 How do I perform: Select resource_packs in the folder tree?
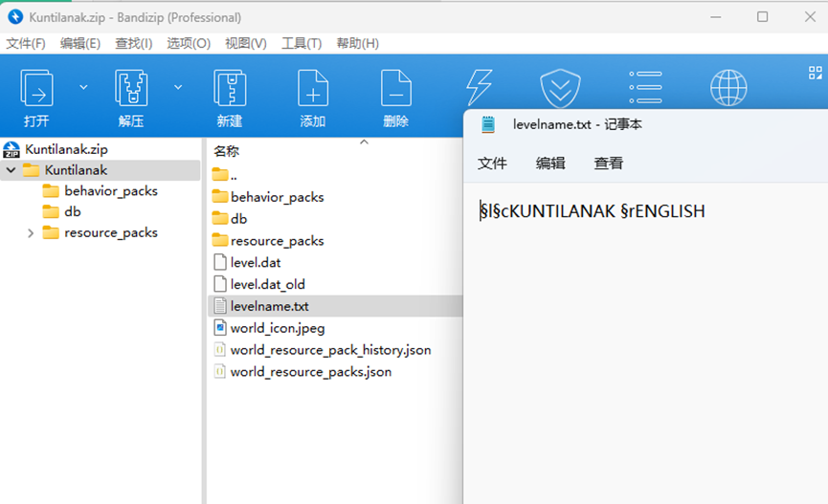111,232
